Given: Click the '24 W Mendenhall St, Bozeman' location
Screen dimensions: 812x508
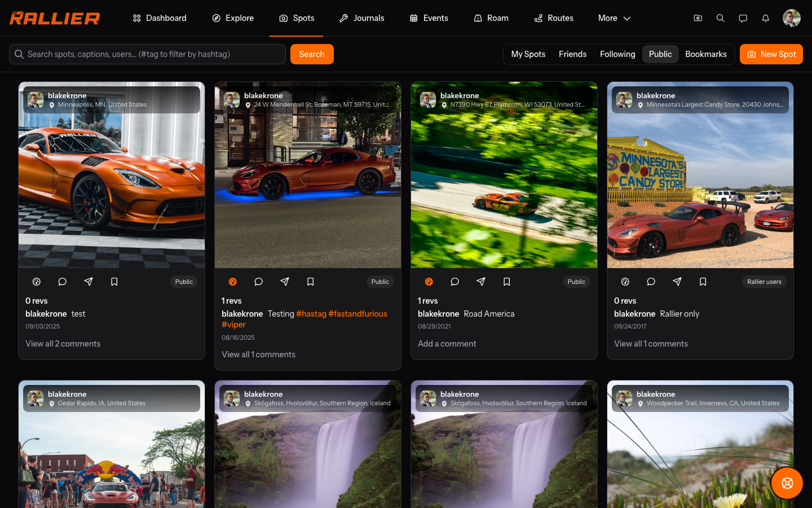Looking at the screenshot, I should 321,105.
